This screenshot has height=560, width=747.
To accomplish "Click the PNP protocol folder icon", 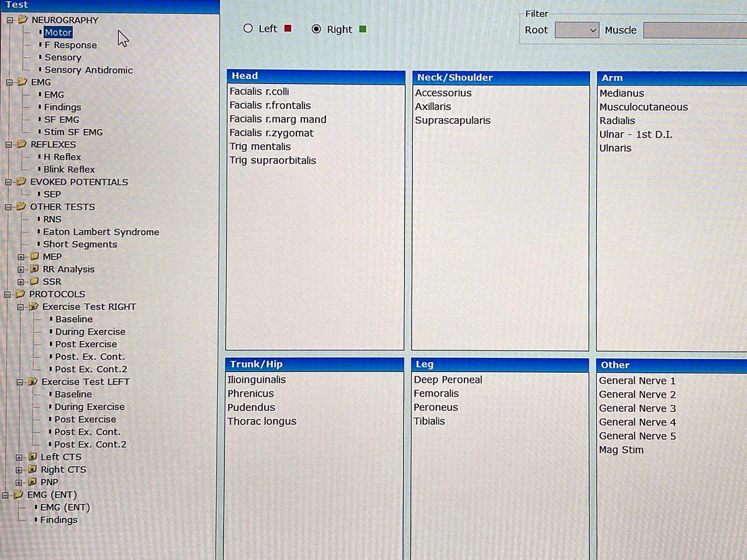I will pyautogui.click(x=32, y=482).
